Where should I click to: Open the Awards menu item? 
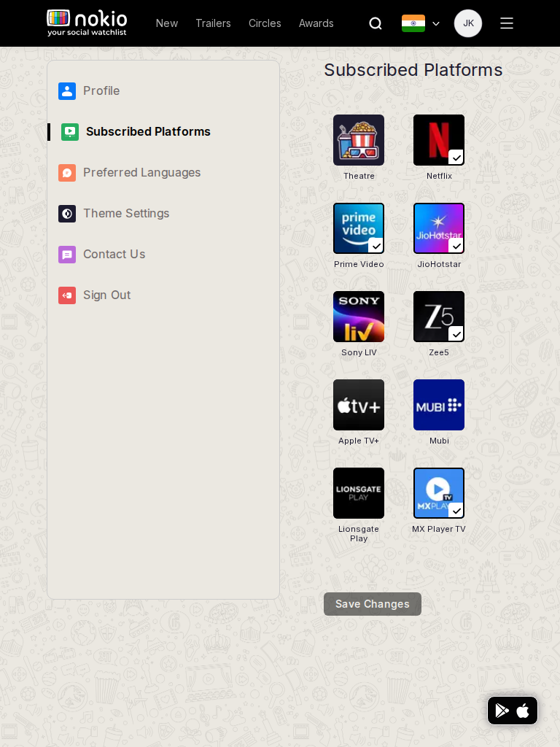316,23
